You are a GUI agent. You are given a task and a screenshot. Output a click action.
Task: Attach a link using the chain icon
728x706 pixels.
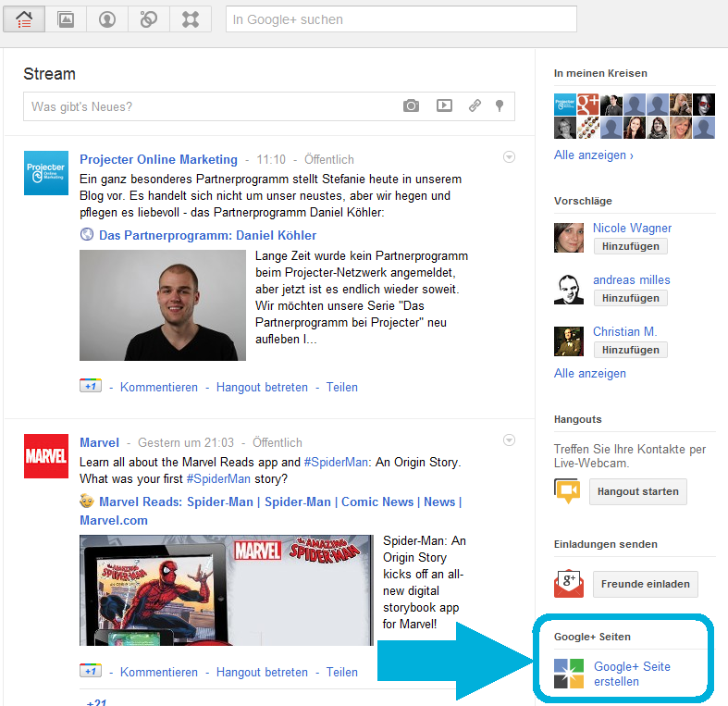pyautogui.click(x=475, y=105)
